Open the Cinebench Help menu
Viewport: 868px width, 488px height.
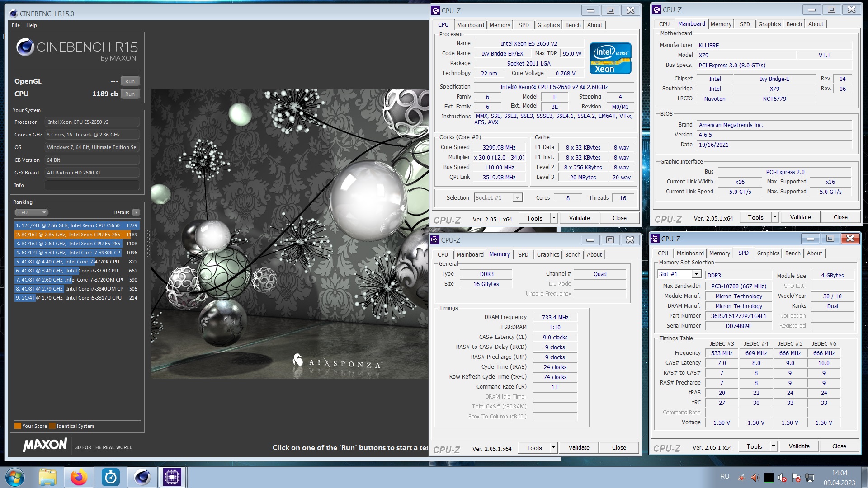tap(32, 25)
